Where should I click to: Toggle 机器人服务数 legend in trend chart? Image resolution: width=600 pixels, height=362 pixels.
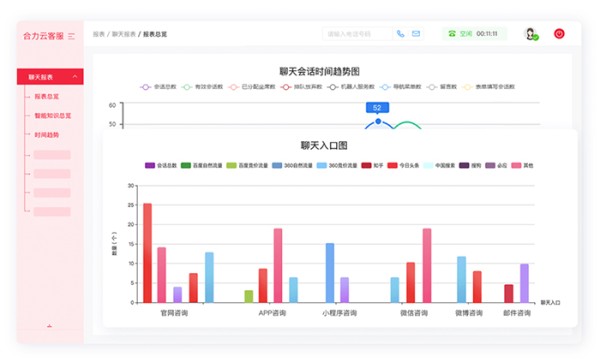pyautogui.click(x=351, y=87)
